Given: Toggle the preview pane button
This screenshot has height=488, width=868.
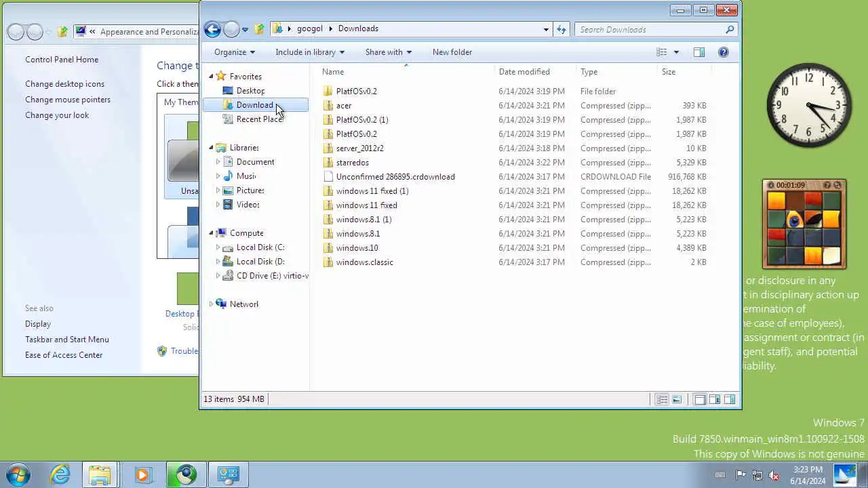Looking at the screenshot, I should click(699, 52).
